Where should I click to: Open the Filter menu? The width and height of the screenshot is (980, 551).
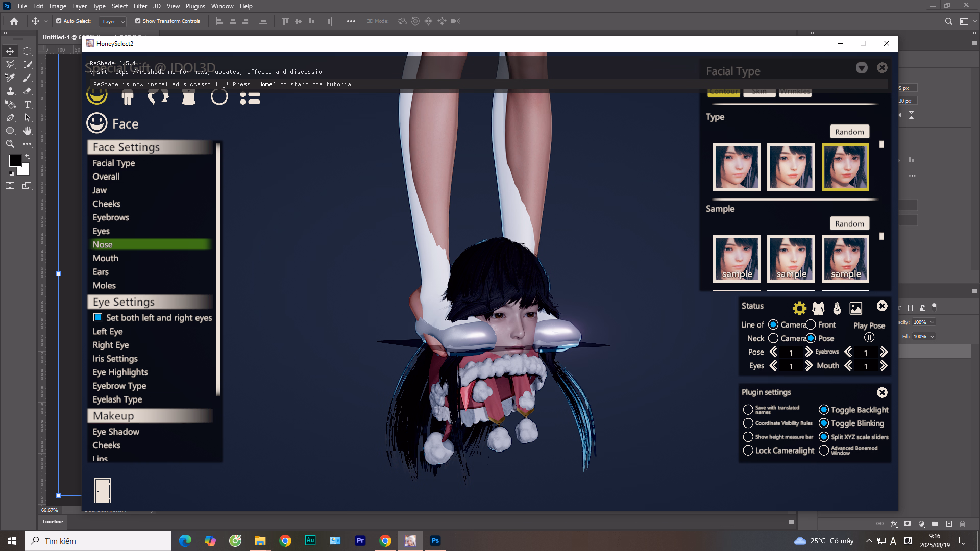[140, 6]
